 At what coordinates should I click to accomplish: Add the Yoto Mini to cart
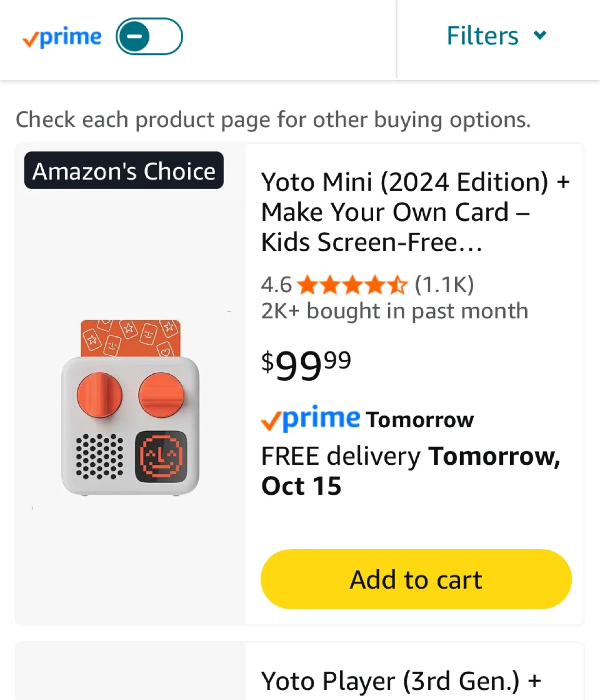tap(416, 579)
